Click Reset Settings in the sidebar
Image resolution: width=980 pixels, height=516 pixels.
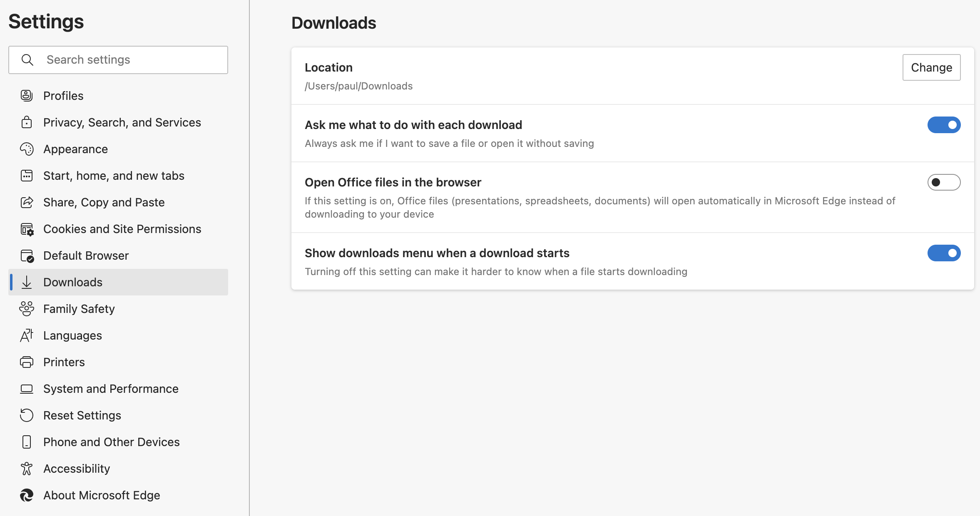point(82,415)
